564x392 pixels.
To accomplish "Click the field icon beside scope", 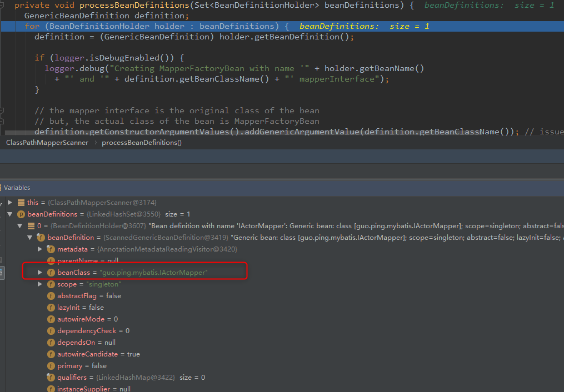I will (x=51, y=284).
